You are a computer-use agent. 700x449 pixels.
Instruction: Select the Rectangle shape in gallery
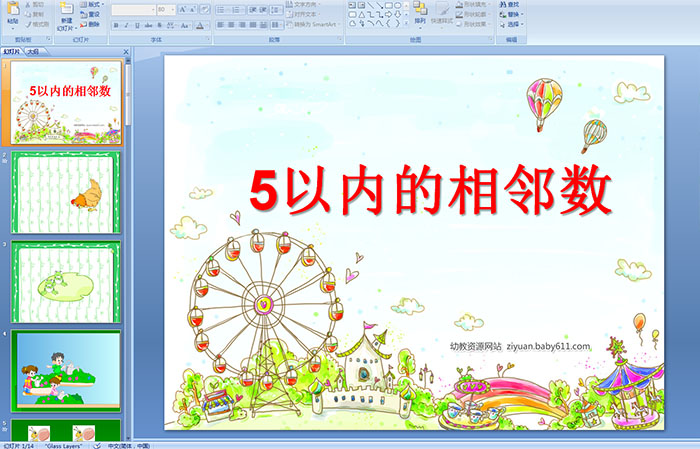click(x=388, y=5)
